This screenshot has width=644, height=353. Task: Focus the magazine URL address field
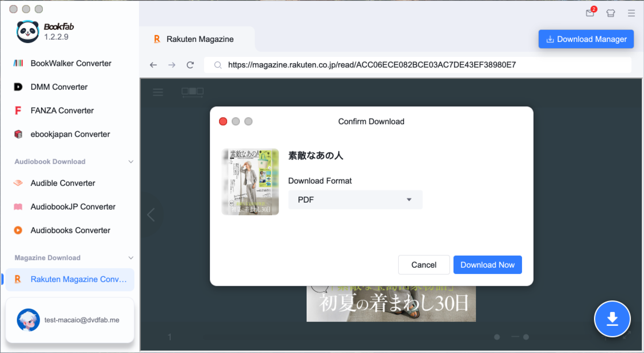[418, 65]
